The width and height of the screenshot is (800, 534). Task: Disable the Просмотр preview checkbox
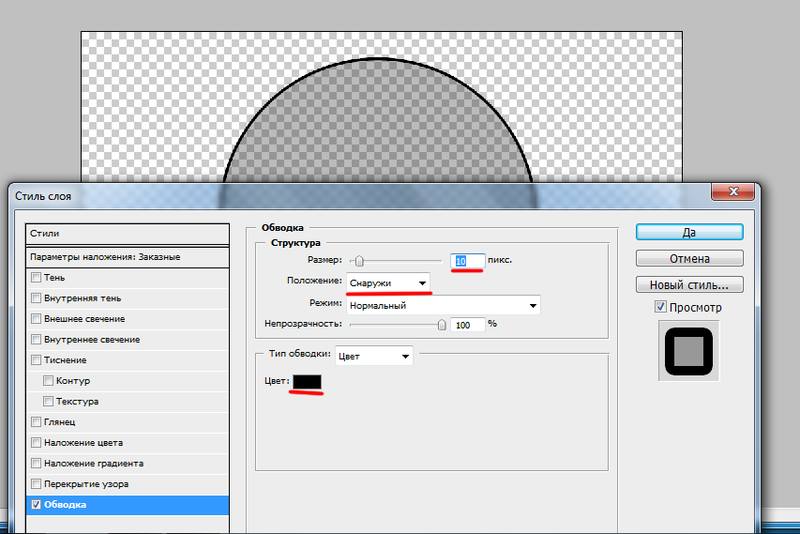pyautogui.click(x=661, y=307)
